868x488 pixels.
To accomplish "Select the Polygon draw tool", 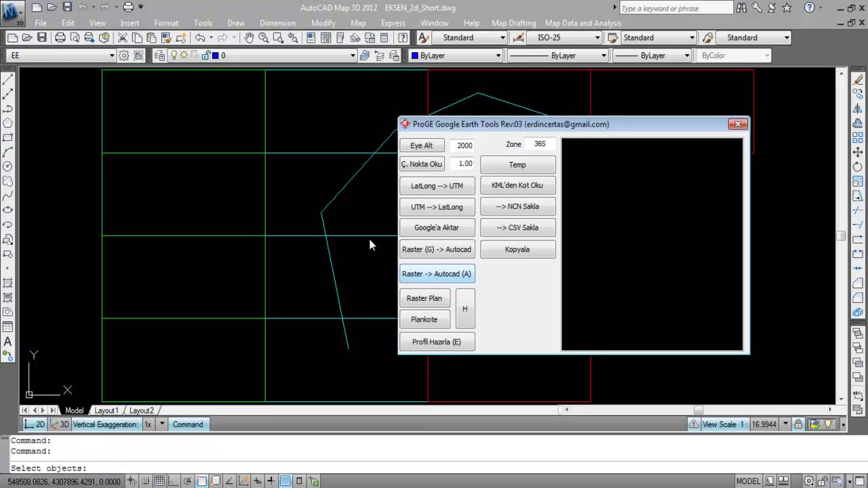I will [8, 123].
